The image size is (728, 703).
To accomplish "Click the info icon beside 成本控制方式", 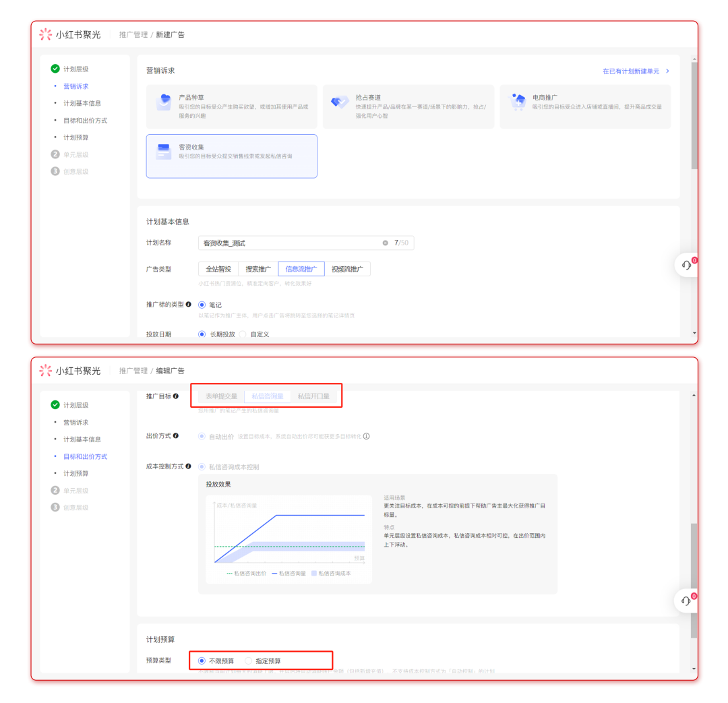I will (x=189, y=466).
